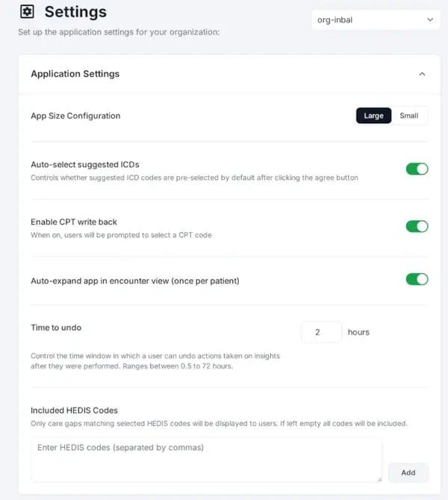The image size is (448, 500).
Task: Click the Time to undo hours field
Action: (x=321, y=332)
